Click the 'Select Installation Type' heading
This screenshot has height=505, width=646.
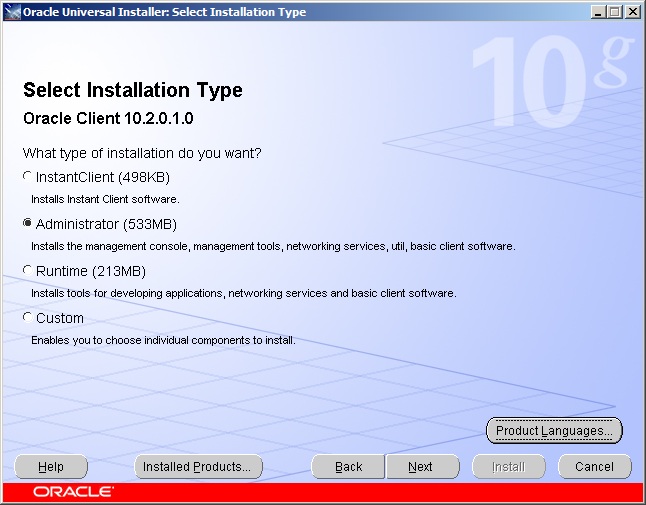point(133,90)
